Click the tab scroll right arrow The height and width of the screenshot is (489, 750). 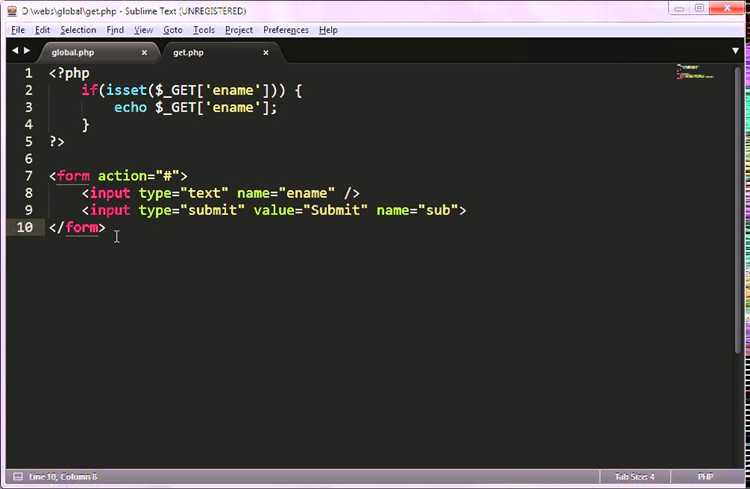pyautogui.click(x=27, y=50)
